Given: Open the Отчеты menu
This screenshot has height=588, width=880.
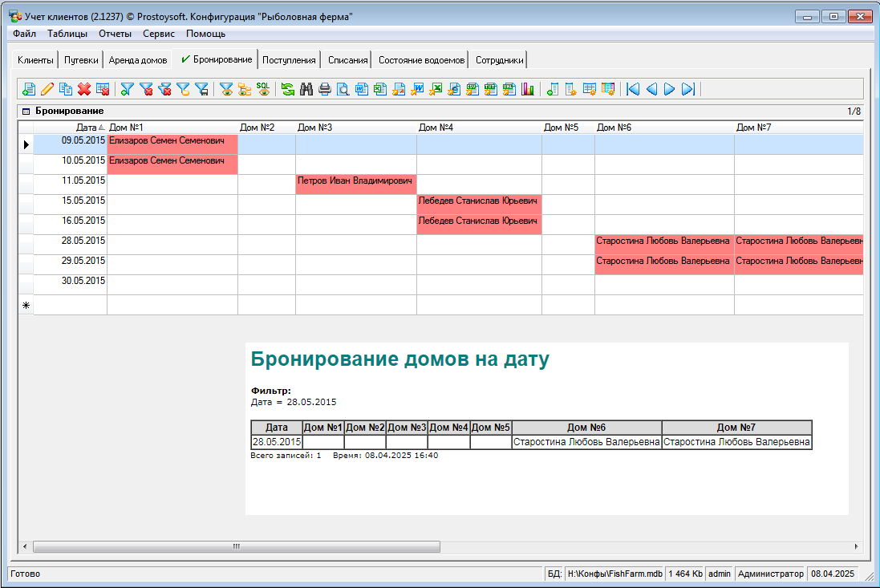Looking at the screenshot, I should click(x=115, y=34).
